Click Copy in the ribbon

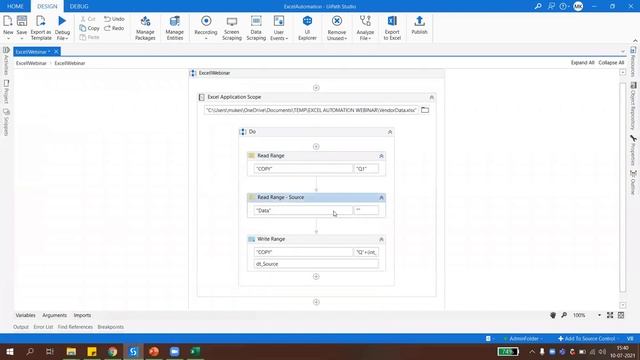(x=90, y=28)
